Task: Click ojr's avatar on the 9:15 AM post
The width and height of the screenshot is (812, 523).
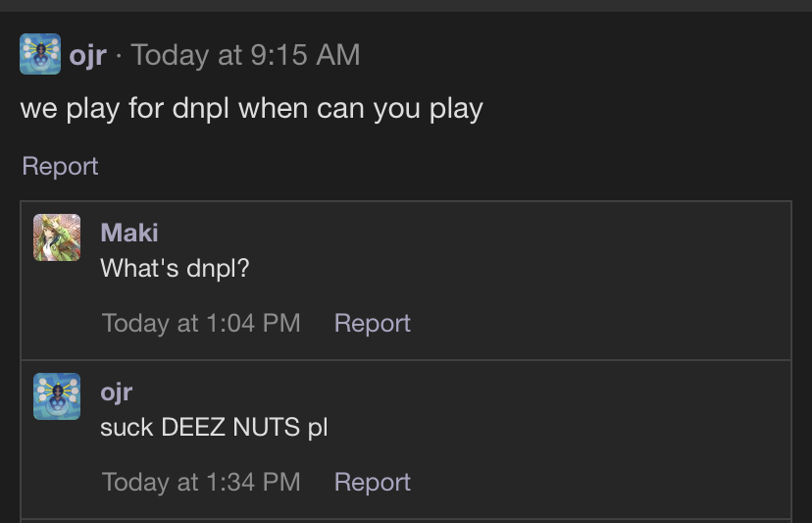Action: click(40, 54)
